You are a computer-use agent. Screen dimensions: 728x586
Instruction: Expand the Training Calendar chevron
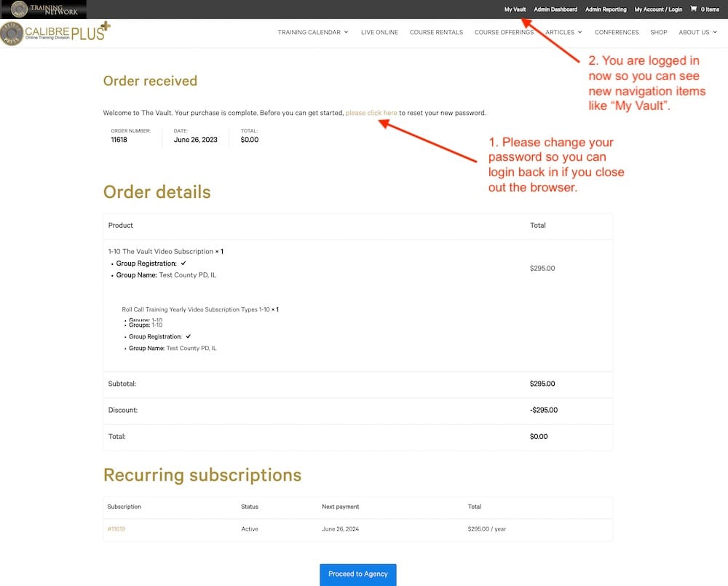(x=346, y=32)
